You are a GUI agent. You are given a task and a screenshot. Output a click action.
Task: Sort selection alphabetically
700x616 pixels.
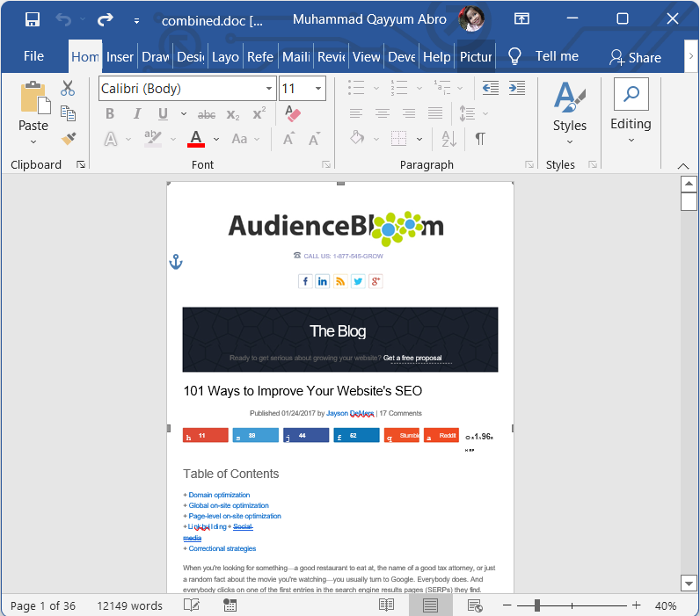tap(448, 139)
